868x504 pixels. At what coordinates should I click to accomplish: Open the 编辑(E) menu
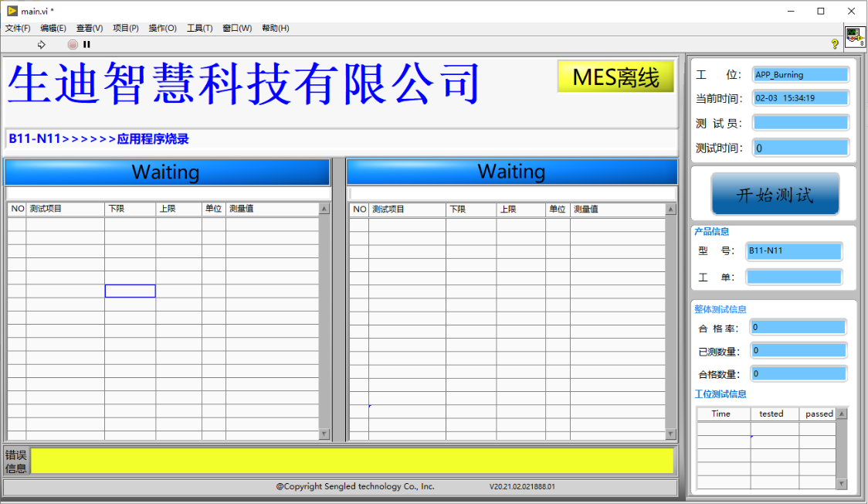click(53, 29)
